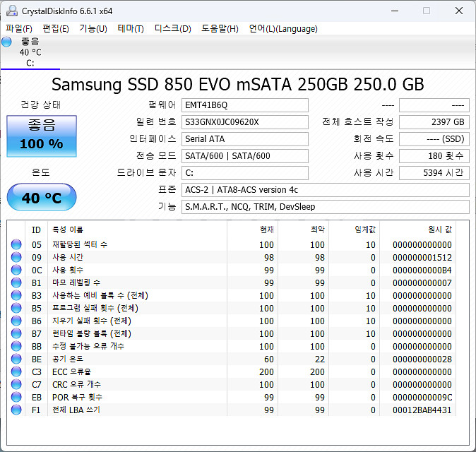Click the interface field Serial ATA

click(x=245, y=139)
